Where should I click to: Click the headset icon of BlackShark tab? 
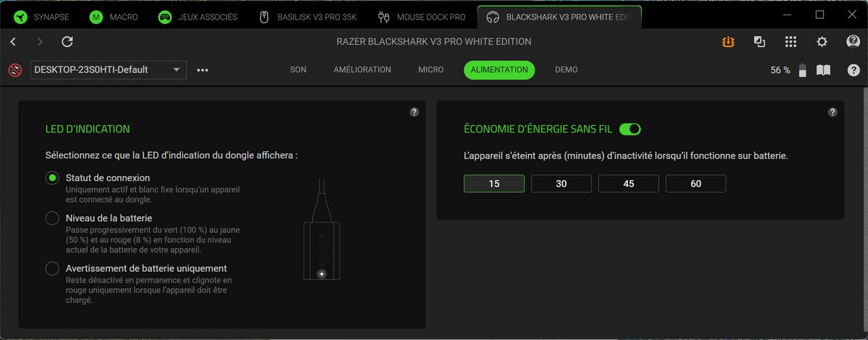[493, 16]
